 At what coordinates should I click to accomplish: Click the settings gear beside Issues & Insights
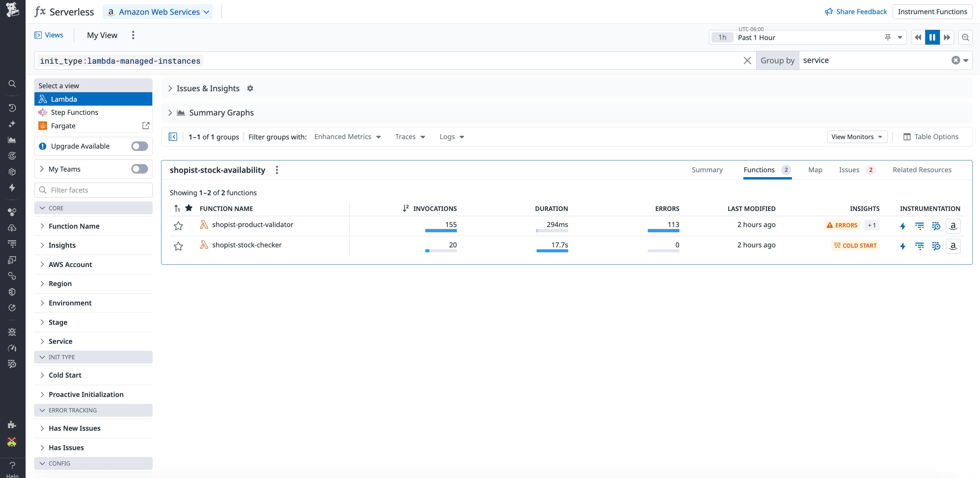250,88
